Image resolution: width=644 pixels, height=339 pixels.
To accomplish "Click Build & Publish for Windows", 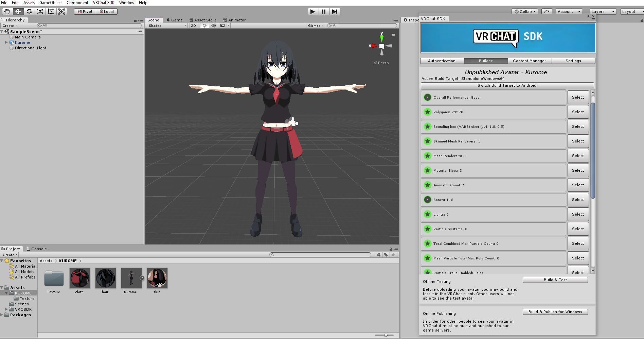I will click(x=555, y=312).
